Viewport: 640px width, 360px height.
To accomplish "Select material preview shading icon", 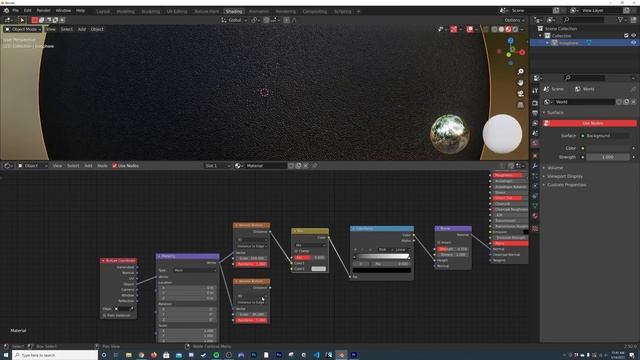I will [508, 29].
